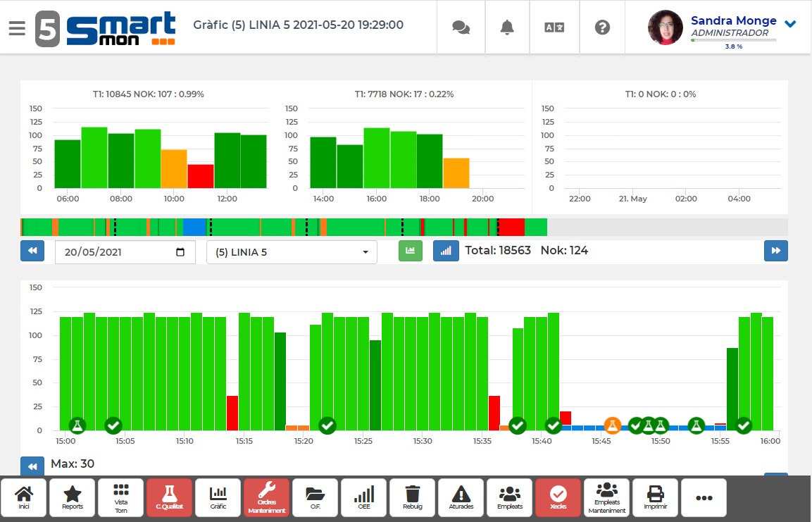Viewport: 812px width, 522px height.
Task: Select the Ordres Manteniment icon
Action: click(x=266, y=497)
